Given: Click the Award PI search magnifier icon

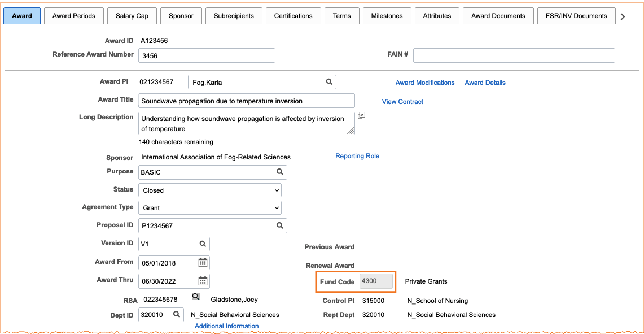Looking at the screenshot, I should (x=329, y=82).
